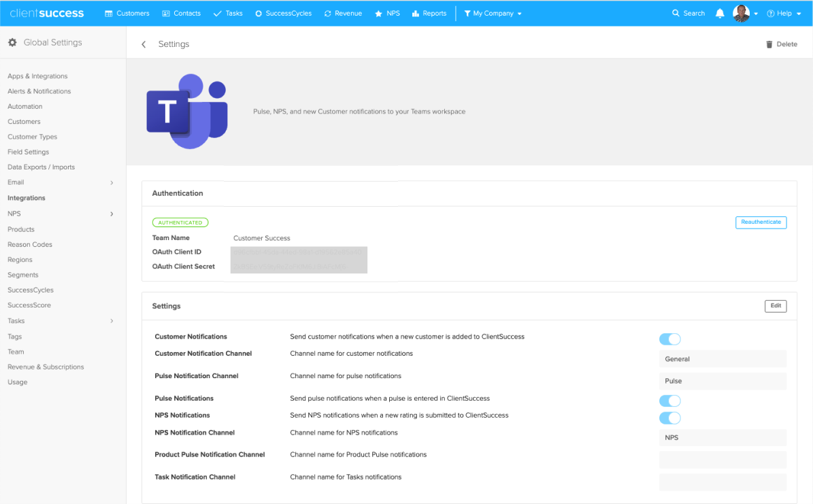Open the Help menu
Screen dimensions: 813x504
click(x=784, y=14)
